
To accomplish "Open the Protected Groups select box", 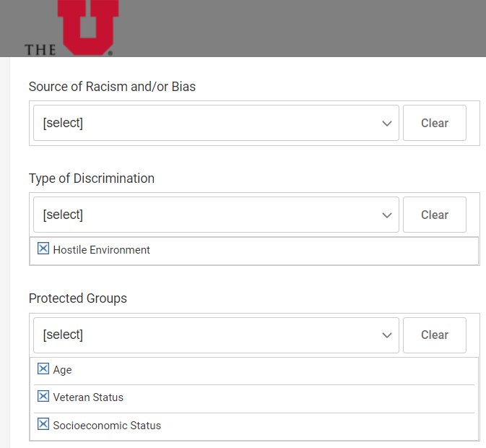I will click(x=209, y=335).
